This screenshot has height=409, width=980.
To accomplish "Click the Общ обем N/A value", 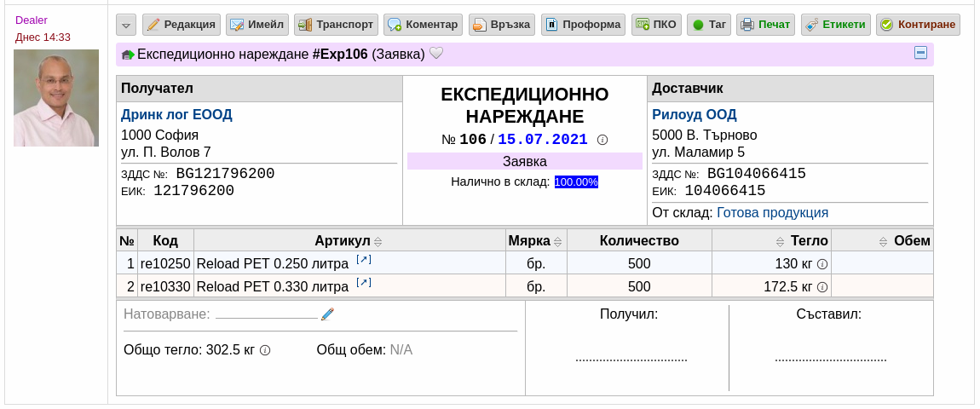I will pos(401,349).
